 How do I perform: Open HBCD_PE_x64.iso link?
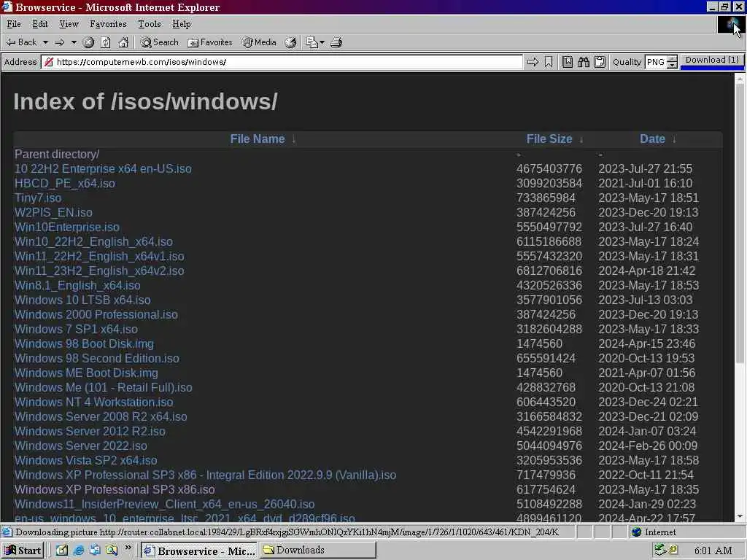coord(65,183)
